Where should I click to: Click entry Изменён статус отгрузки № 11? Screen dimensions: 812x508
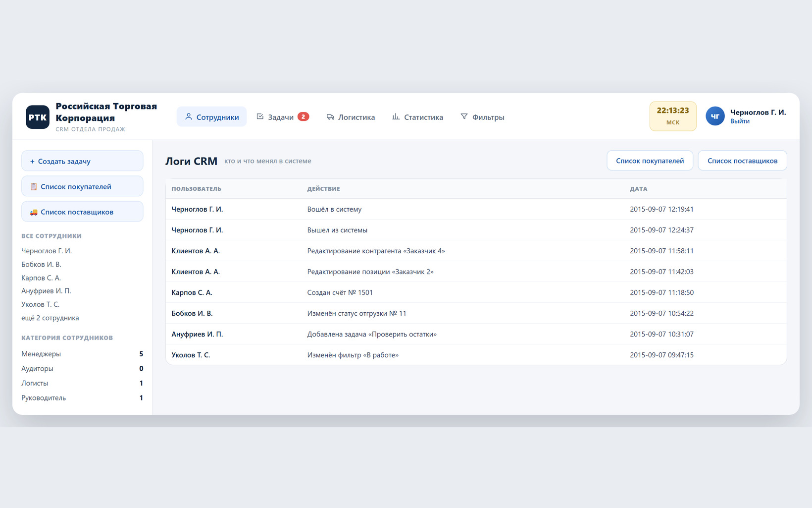point(356,313)
